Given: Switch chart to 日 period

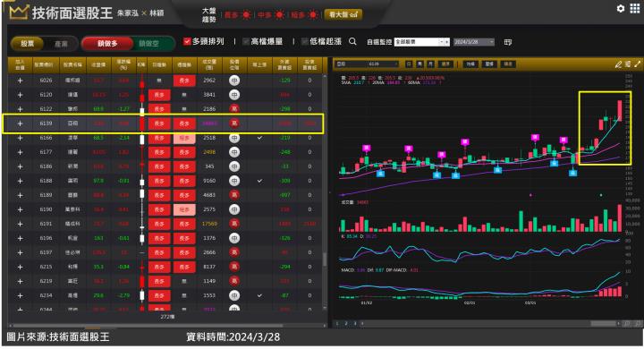Looking at the screenshot, I should pyautogui.click(x=409, y=64).
